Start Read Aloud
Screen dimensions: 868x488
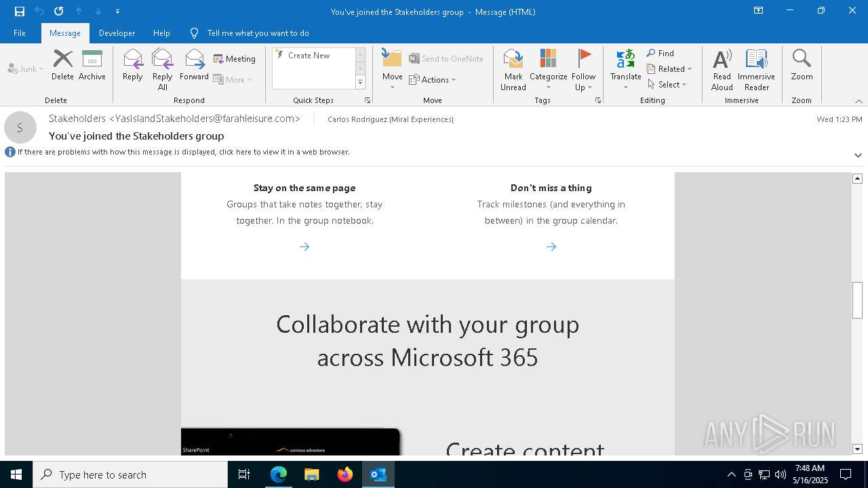pyautogui.click(x=722, y=70)
